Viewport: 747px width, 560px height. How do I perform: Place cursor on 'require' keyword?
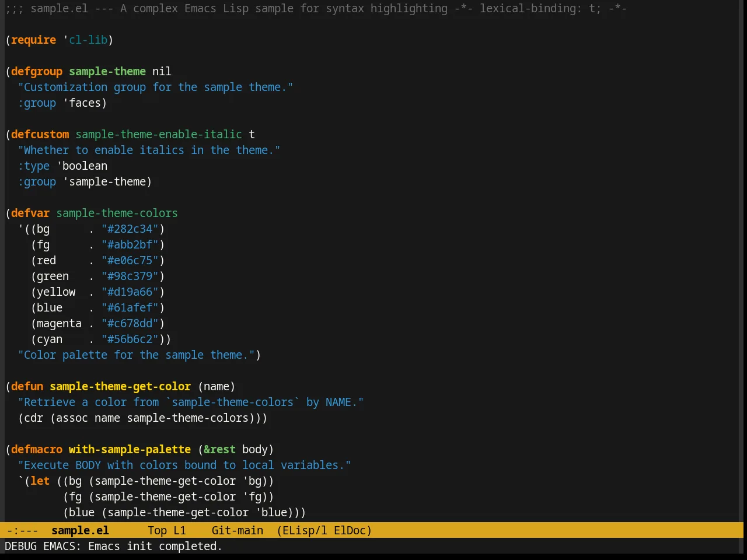[33, 40]
